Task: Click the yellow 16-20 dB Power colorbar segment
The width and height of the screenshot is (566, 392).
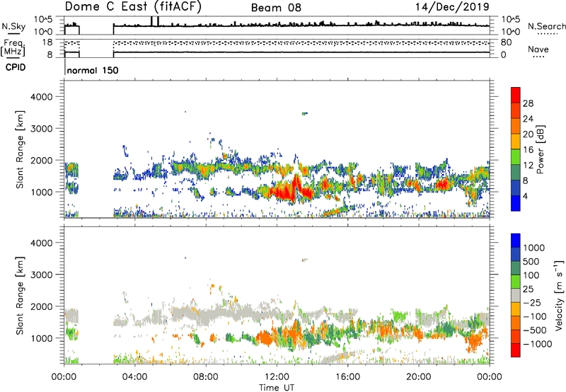Action: point(516,142)
